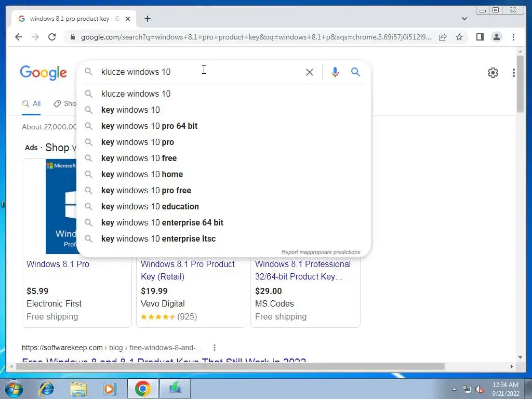View site information padlock icon
The image size is (532, 399).
pyautogui.click(x=72, y=37)
